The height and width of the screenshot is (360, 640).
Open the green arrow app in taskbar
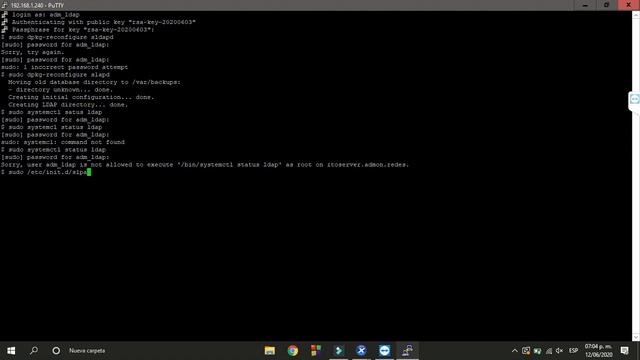pyautogui.click(x=338, y=351)
